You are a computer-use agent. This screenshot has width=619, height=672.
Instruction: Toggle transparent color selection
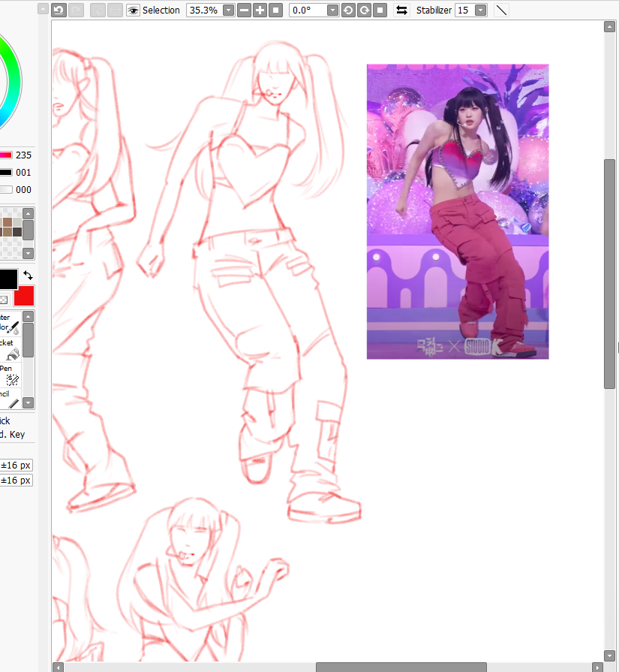[3, 299]
